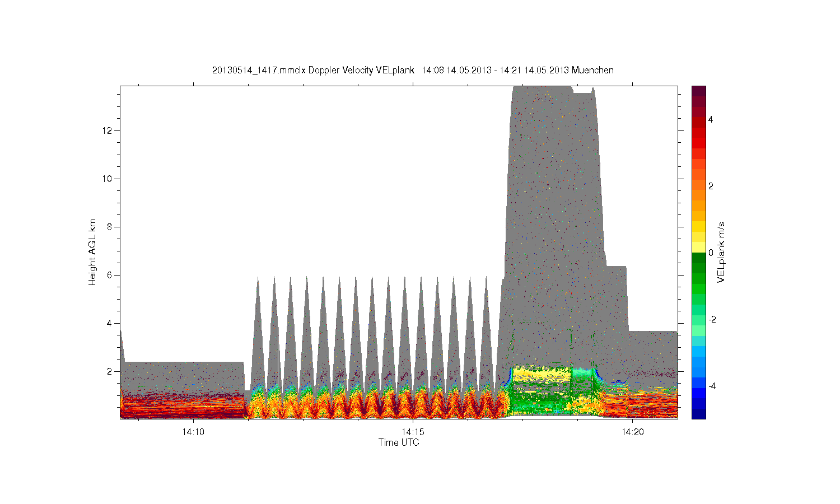The height and width of the screenshot is (504, 840).
Task: Select the Height AGL km axis title
Action: coord(92,252)
